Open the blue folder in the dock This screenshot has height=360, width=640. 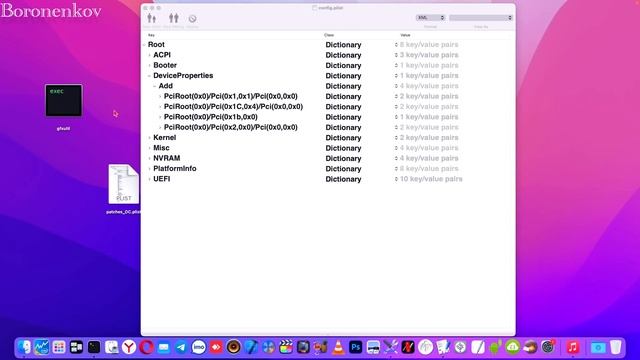coord(598,347)
